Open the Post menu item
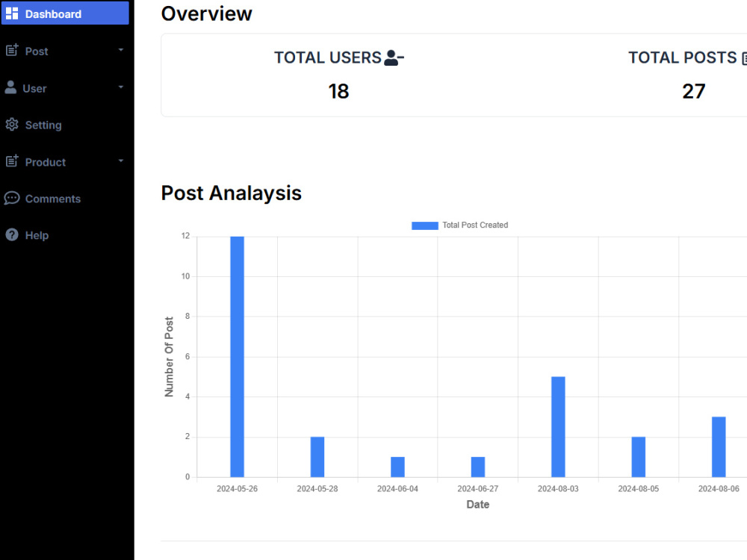 pyautogui.click(x=65, y=51)
